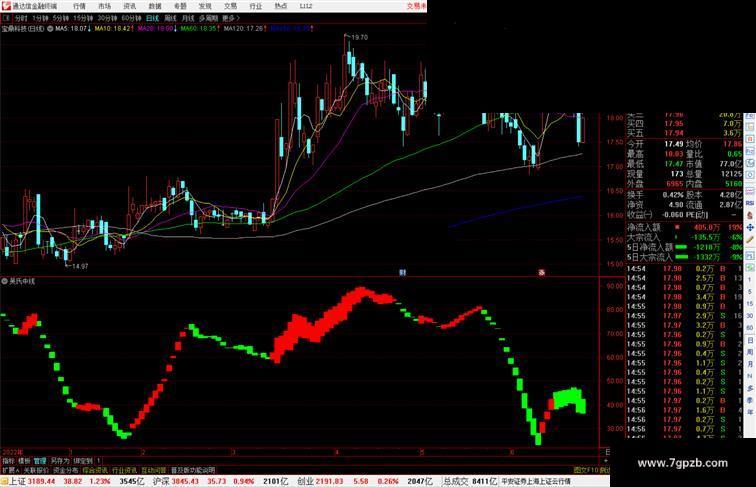The width and height of the screenshot is (756, 487).
Task: Click the 另存为 button
Action: [60, 461]
